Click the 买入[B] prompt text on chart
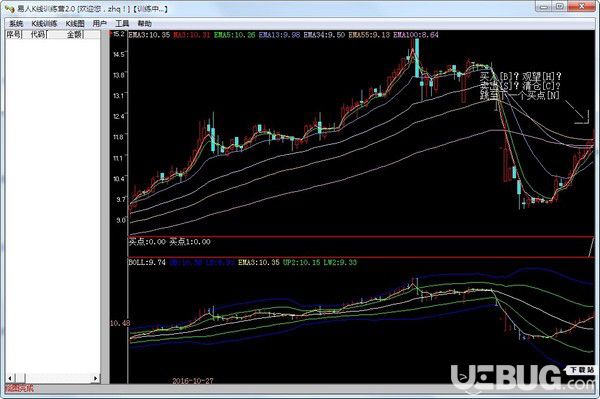Image resolution: width=600 pixels, height=399 pixels. tap(497, 76)
